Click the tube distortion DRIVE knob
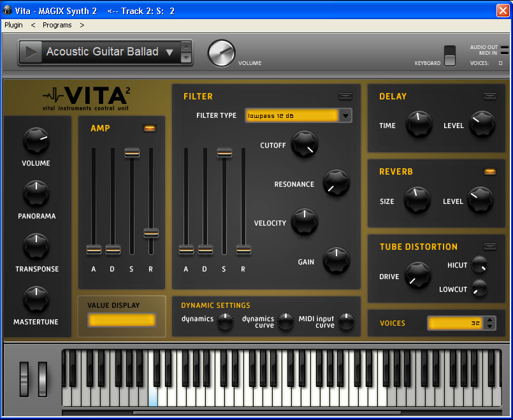 pos(418,275)
